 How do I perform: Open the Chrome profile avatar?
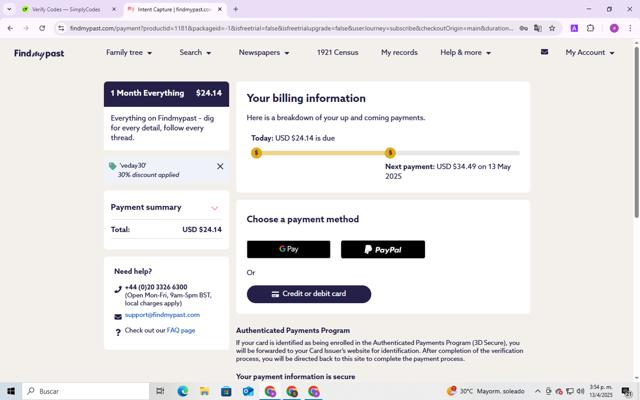point(614,28)
